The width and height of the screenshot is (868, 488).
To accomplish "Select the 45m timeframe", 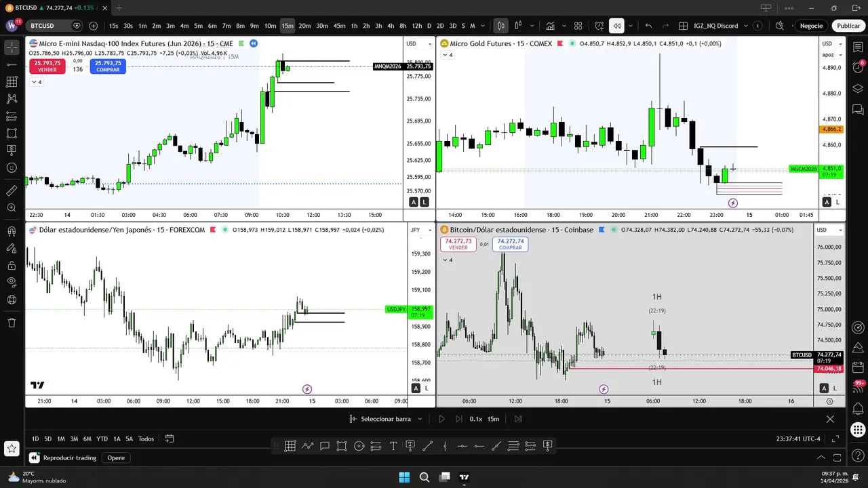I will pyautogui.click(x=339, y=26).
